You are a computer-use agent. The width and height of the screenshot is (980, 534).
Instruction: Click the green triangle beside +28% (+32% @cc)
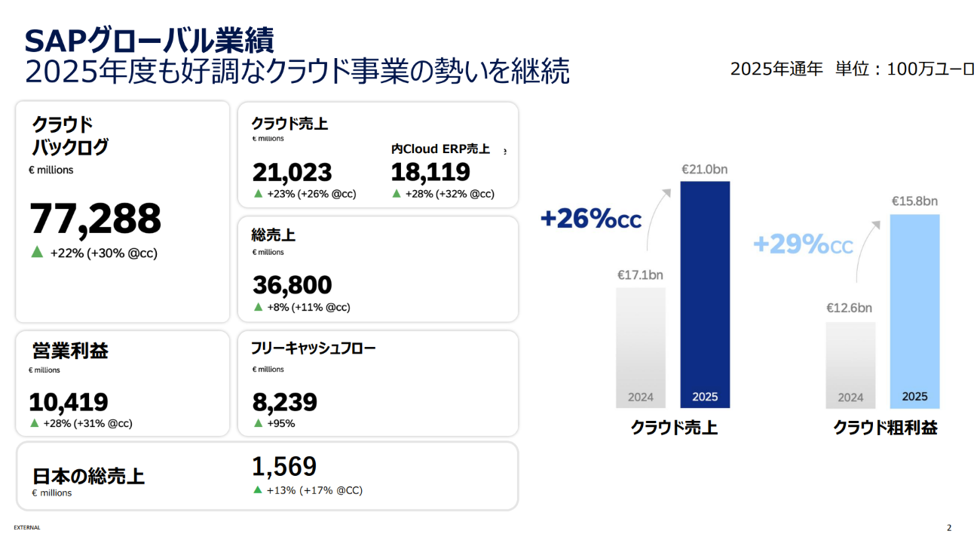coord(397,193)
